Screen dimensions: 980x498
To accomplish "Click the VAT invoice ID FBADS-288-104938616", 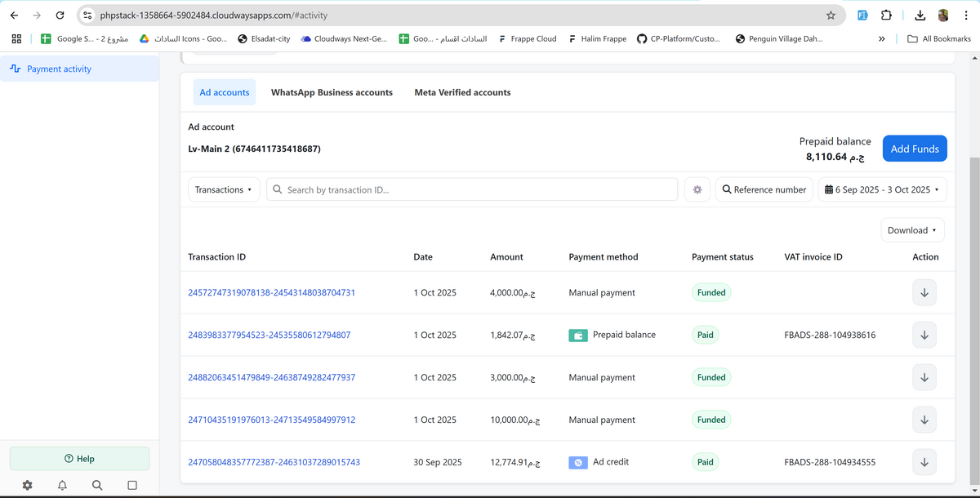I will click(830, 335).
